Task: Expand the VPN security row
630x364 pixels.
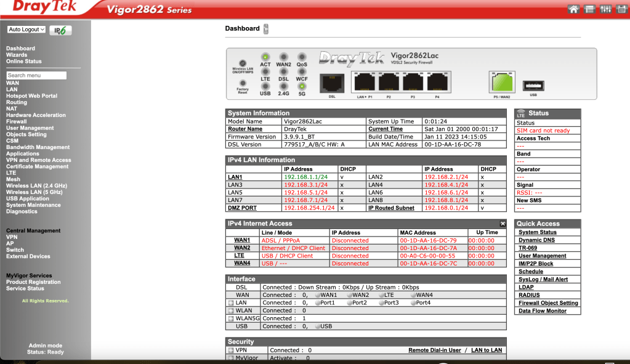Action: tap(231, 350)
